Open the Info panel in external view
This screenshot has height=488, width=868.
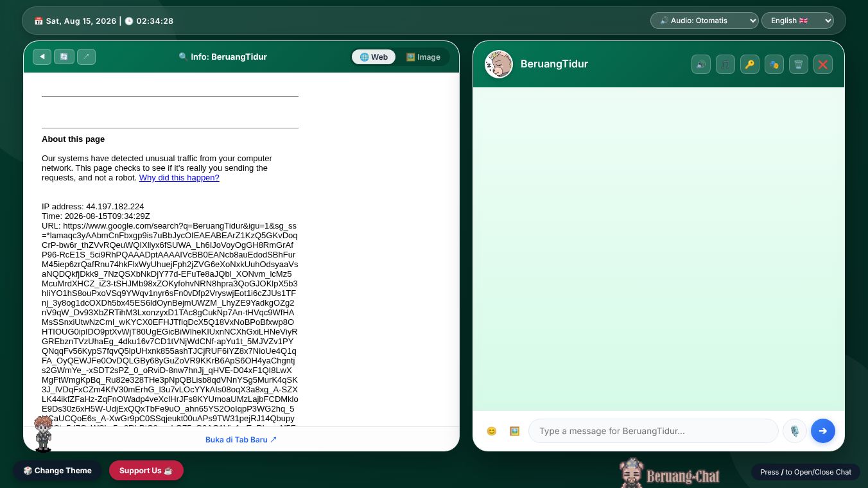[x=86, y=57]
